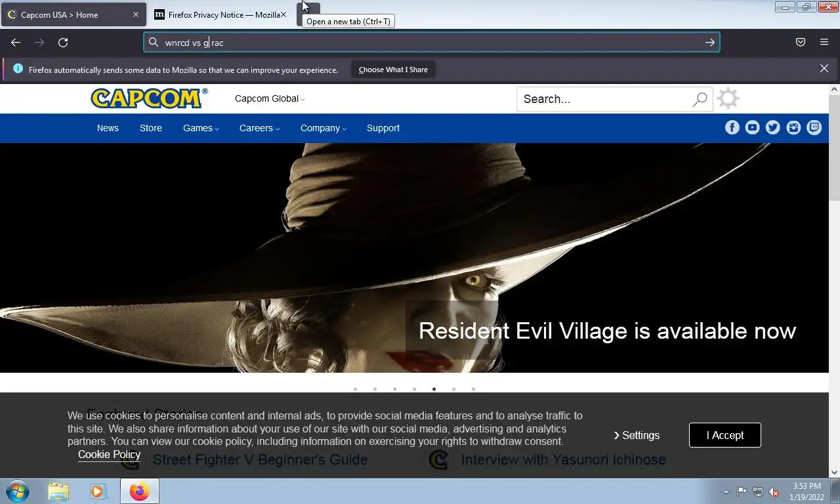Close the Capcom USA tab
Screen dimensions: 840x504
[136, 14]
